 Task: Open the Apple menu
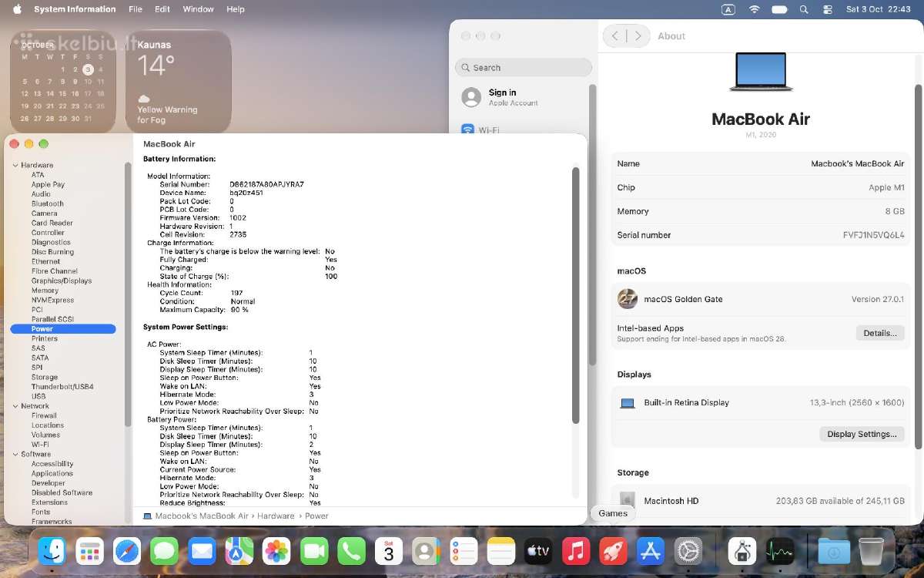coord(17,9)
